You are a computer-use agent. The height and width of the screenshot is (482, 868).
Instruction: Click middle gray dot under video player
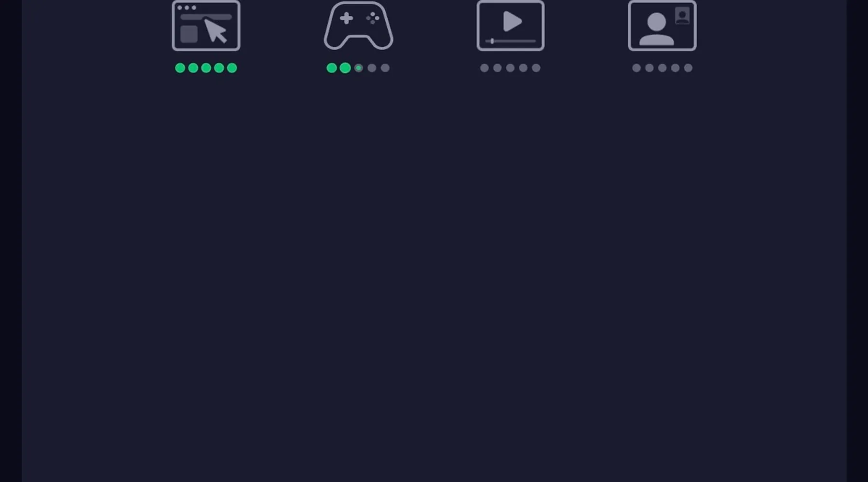(510, 68)
